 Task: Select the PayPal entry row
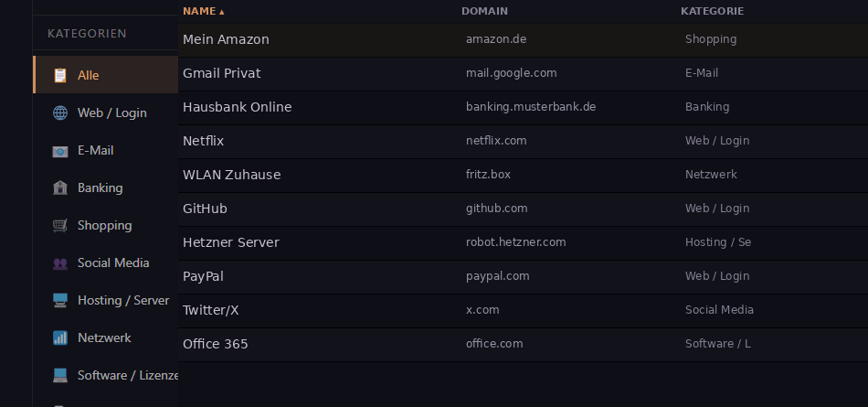204,276
